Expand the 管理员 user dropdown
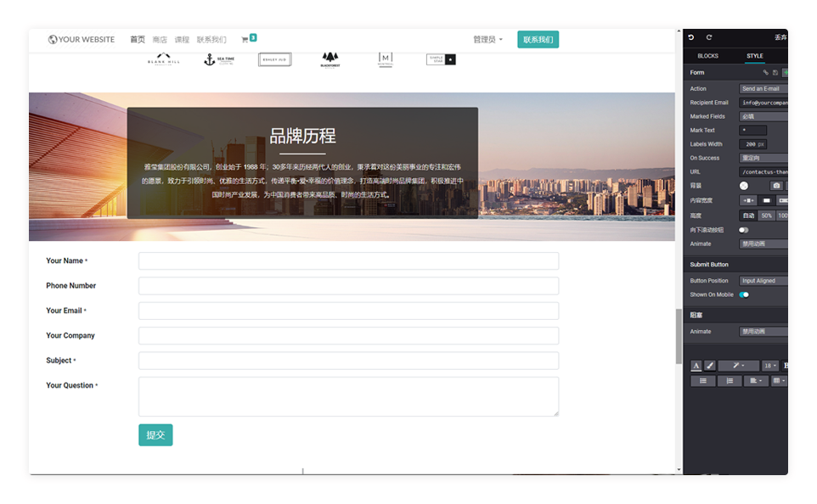This screenshot has width=817, height=504. click(487, 40)
